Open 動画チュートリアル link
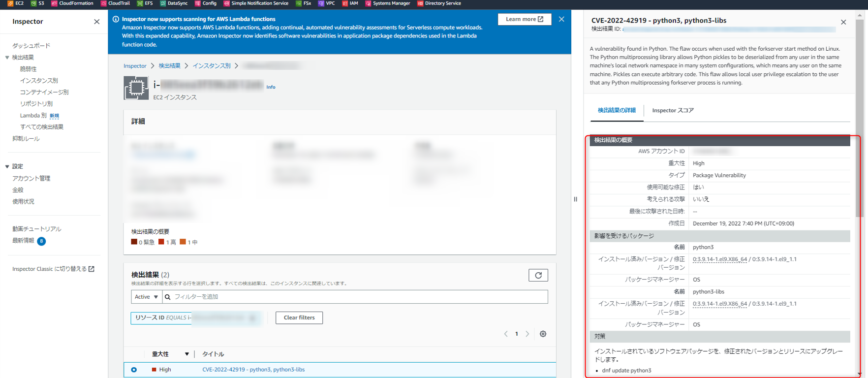This screenshot has width=868, height=378. [x=36, y=229]
